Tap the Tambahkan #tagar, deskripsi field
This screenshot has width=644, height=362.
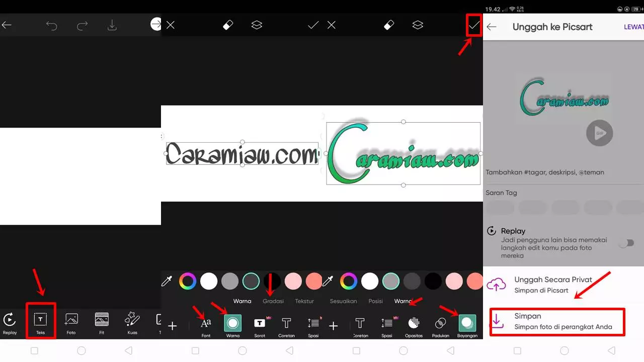545,172
